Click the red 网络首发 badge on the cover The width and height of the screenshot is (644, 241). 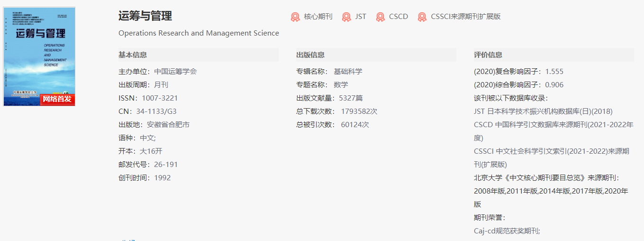click(57, 99)
